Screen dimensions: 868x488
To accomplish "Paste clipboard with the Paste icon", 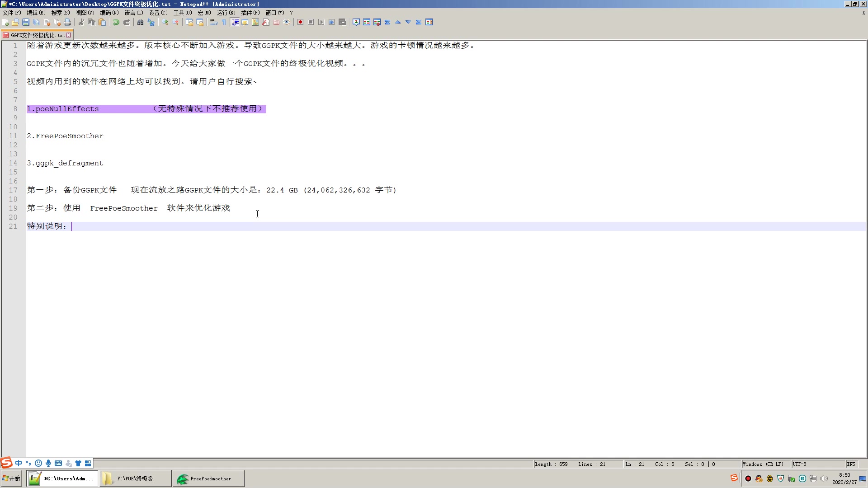I will pyautogui.click(x=102, y=22).
